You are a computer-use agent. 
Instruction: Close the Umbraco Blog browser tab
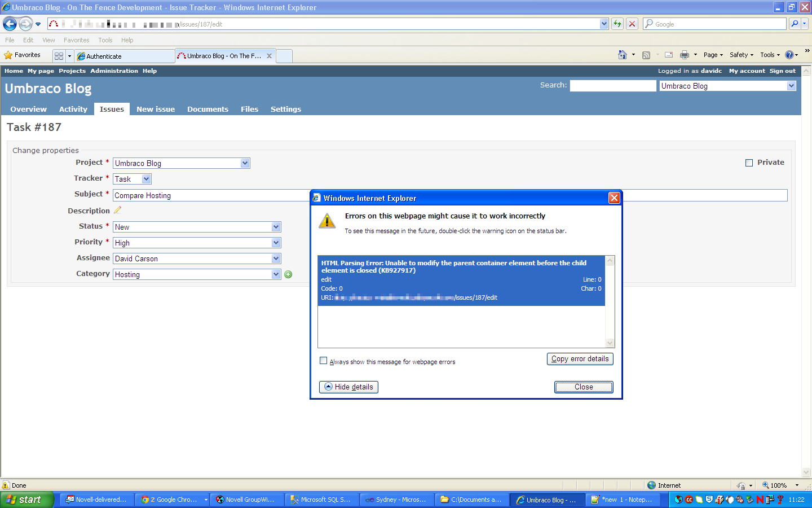pos(269,56)
